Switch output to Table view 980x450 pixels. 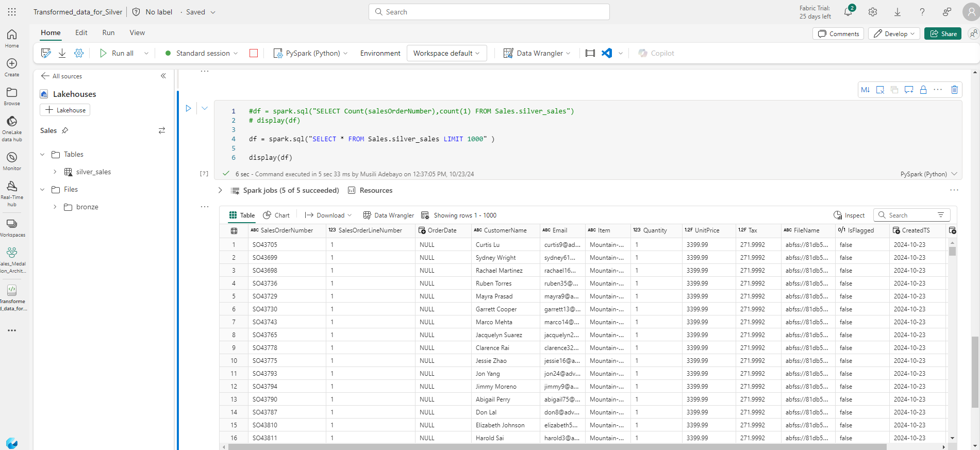242,215
